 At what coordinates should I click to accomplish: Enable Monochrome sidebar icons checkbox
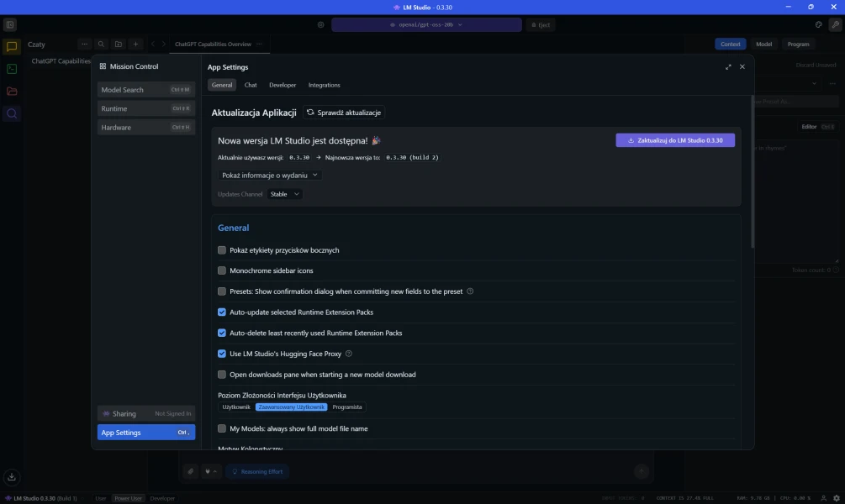pyautogui.click(x=222, y=270)
